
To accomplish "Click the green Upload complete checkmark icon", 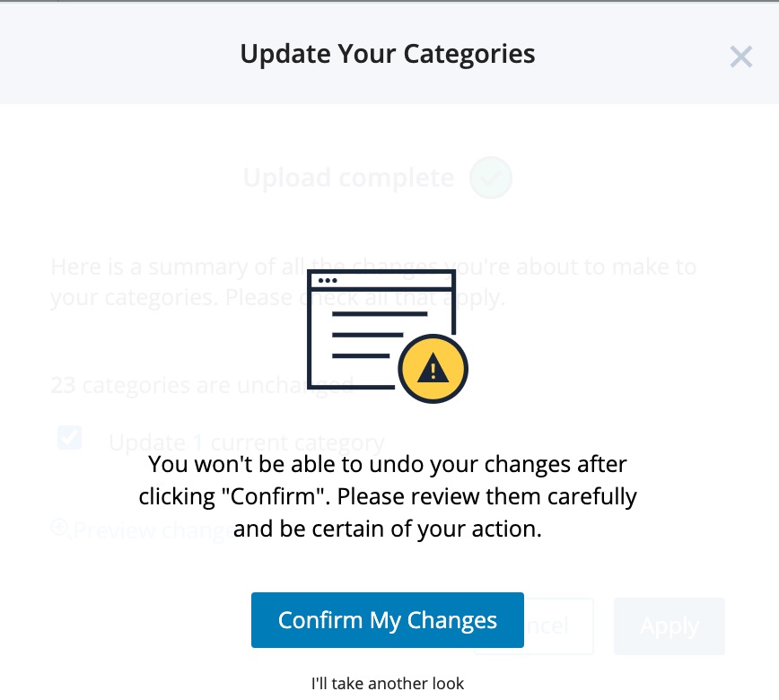I will coord(491,178).
